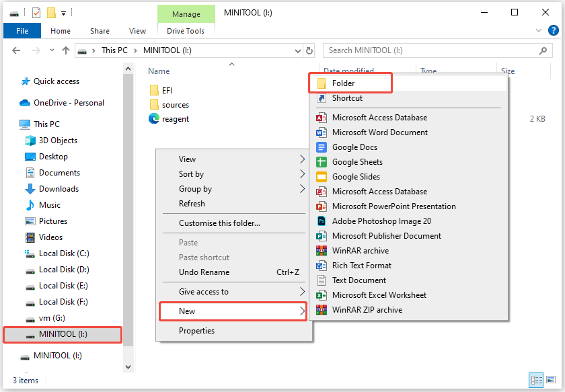Switch to the large icons view in the status bar
The image size is (565, 392).
[x=551, y=380]
